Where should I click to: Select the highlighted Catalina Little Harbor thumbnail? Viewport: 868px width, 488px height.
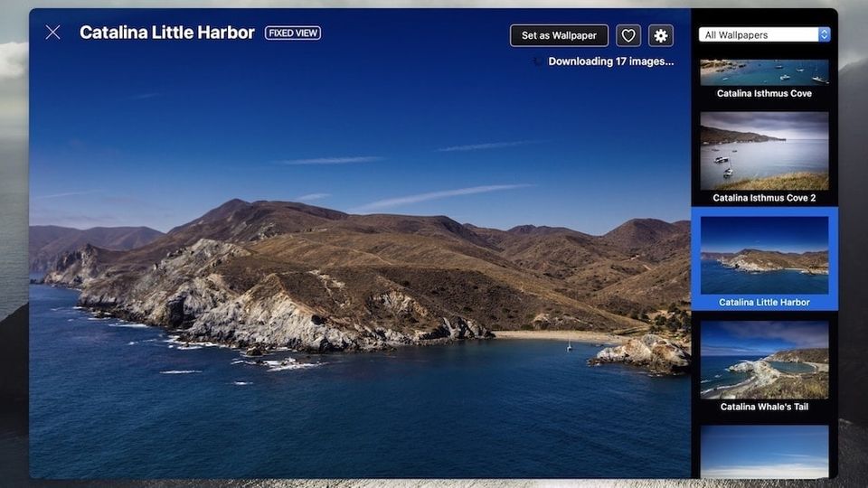tap(764, 255)
